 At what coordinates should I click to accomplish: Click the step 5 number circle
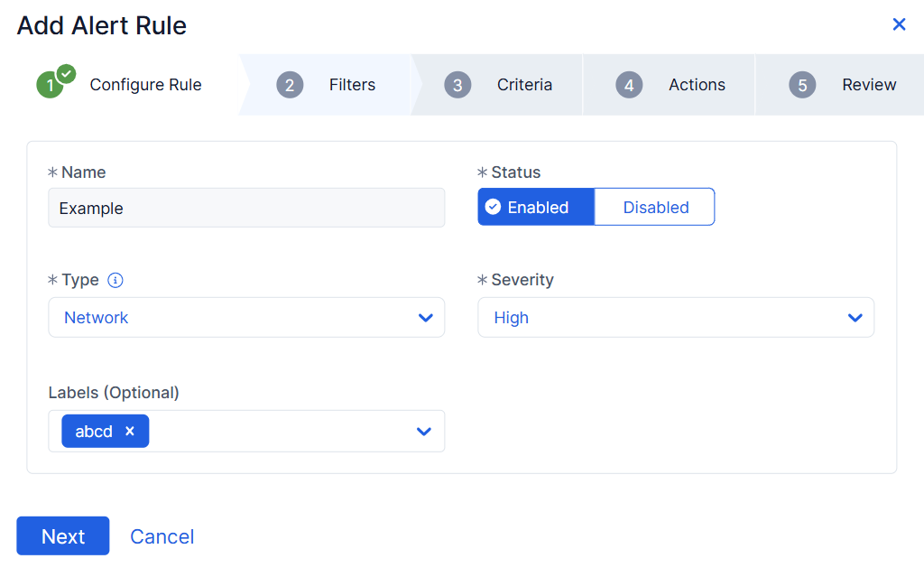pyautogui.click(x=802, y=85)
